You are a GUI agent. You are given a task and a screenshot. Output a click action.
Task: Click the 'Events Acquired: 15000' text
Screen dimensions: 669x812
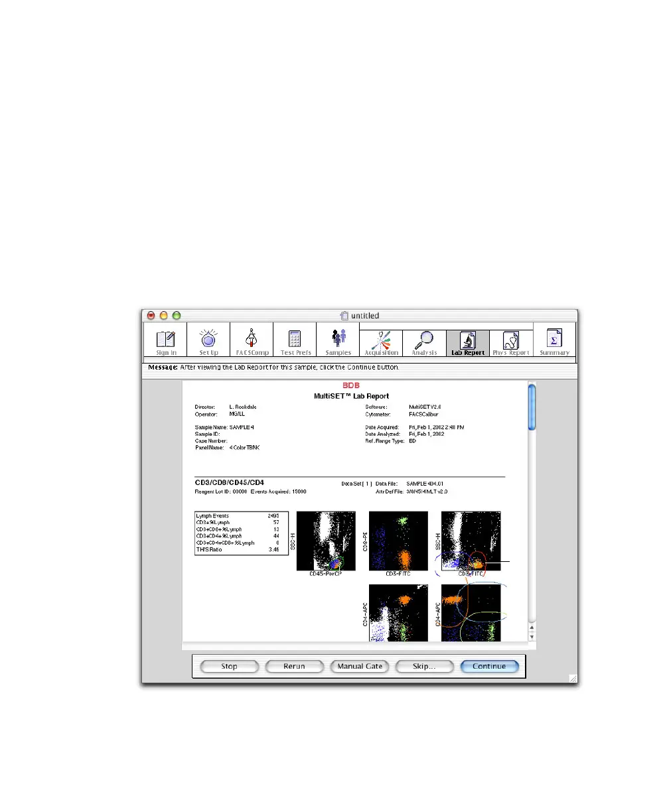279,492
